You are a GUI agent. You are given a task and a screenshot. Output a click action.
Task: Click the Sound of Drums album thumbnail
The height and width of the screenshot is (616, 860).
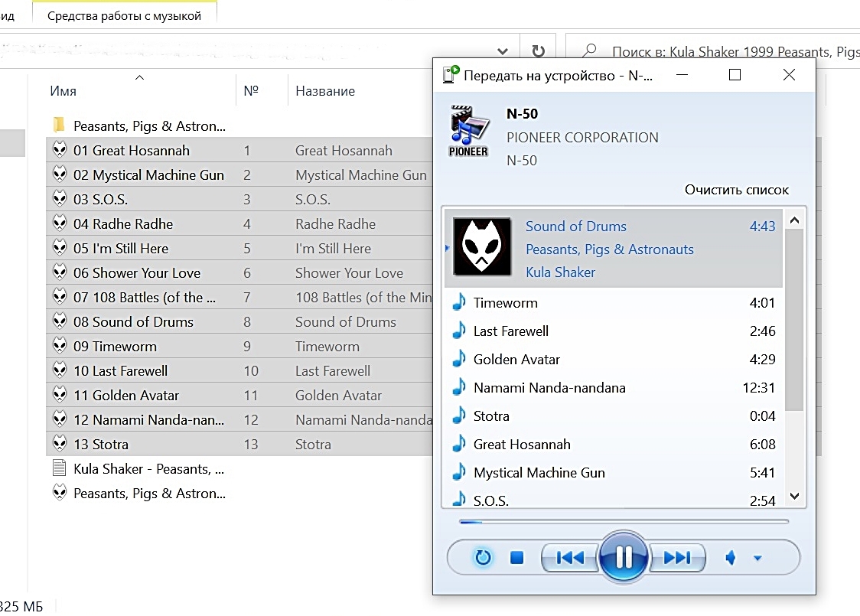coord(482,247)
